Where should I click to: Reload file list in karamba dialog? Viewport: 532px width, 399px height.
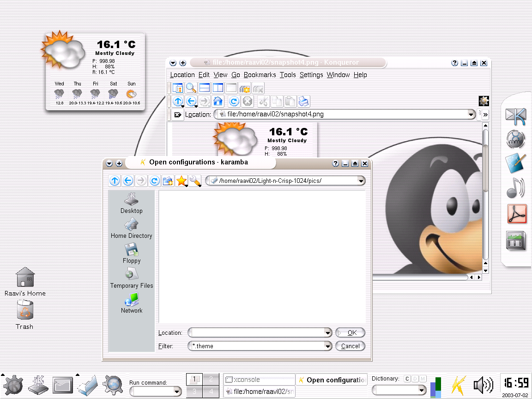point(154,181)
